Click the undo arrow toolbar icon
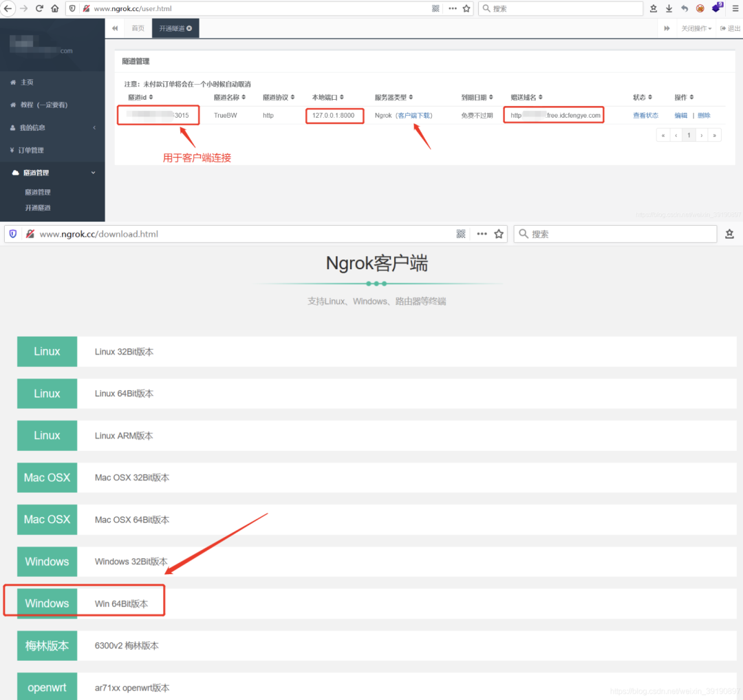743x700 pixels. click(x=685, y=8)
